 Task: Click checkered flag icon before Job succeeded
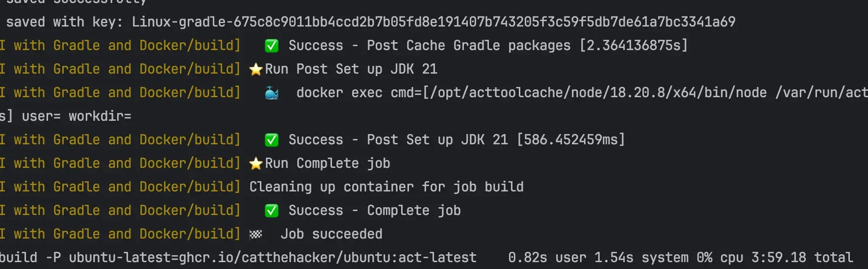tap(255, 234)
